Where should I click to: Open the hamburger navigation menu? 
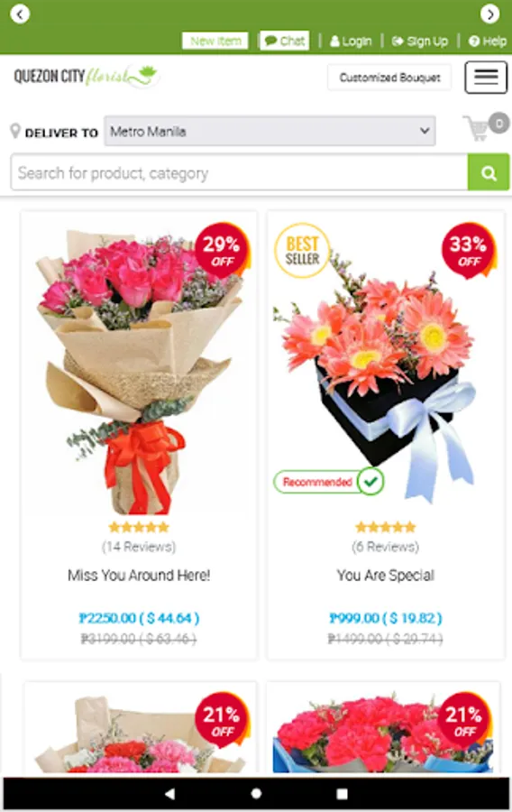[x=485, y=78]
